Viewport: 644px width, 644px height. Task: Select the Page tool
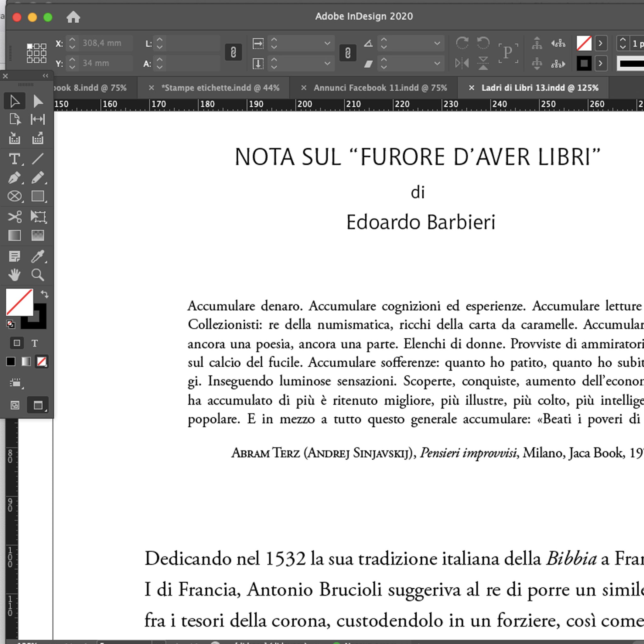pos(15,119)
